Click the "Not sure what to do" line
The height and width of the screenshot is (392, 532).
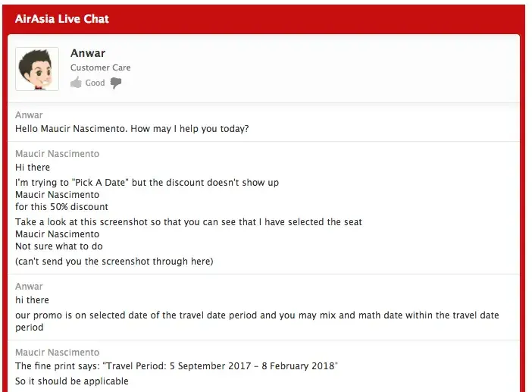[59, 246]
